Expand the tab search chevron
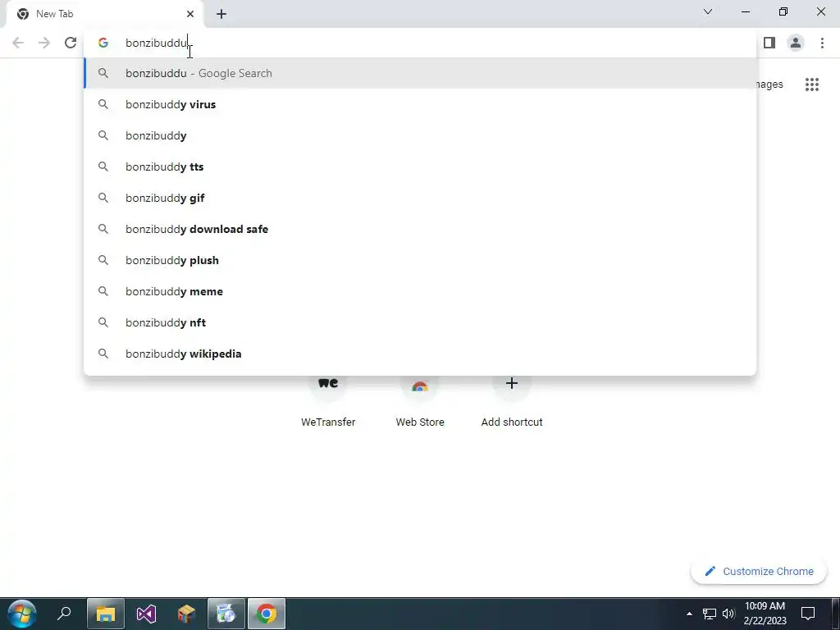This screenshot has height=630, width=840. [x=708, y=11]
